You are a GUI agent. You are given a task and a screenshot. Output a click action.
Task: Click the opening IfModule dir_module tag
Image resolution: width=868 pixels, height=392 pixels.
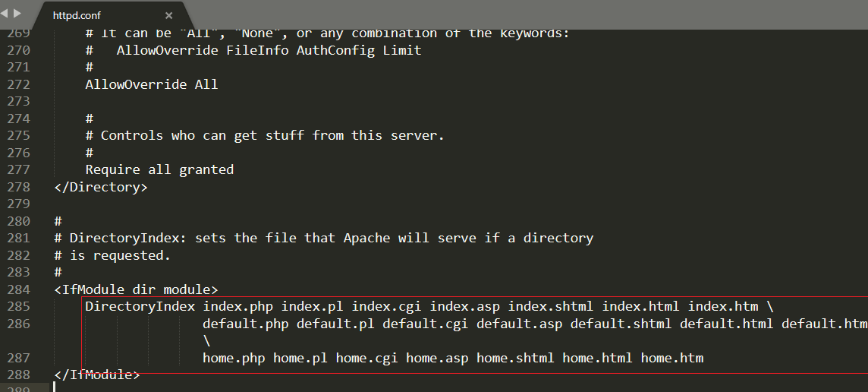pos(136,289)
